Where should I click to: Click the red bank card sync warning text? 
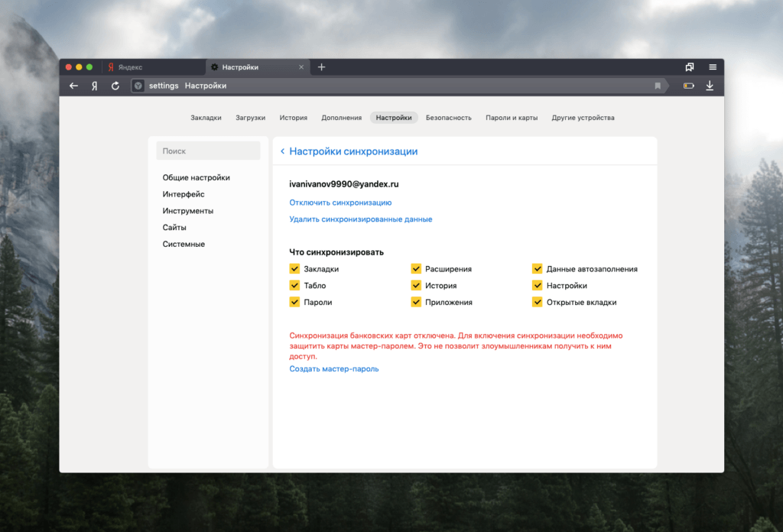[x=456, y=345]
